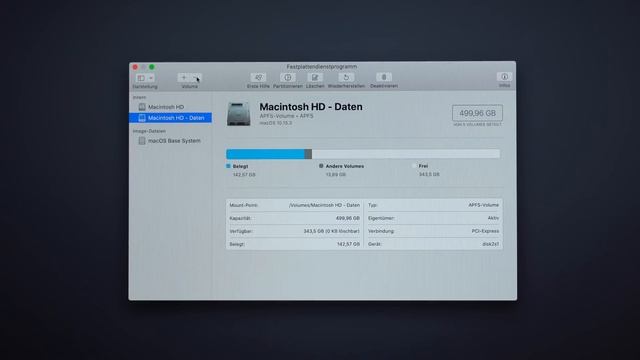
Task: Click the Kapazität row value
Action: coord(348,218)
